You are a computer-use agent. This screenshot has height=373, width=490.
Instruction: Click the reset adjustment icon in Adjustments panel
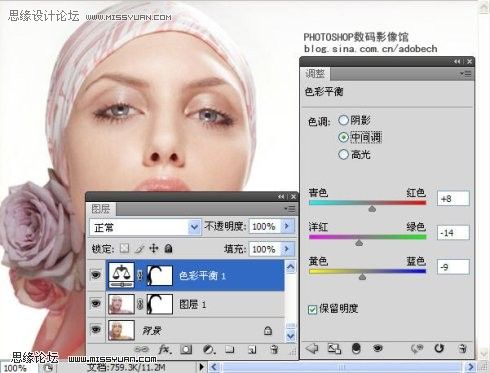(x=439, y=348)
